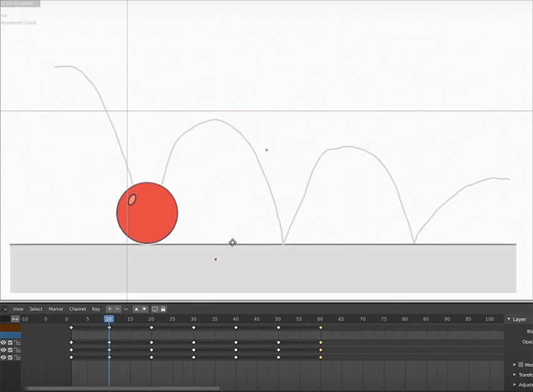Open the Marker menu
This screenshot has height=392, width=533.
click(x=56, y=309)
